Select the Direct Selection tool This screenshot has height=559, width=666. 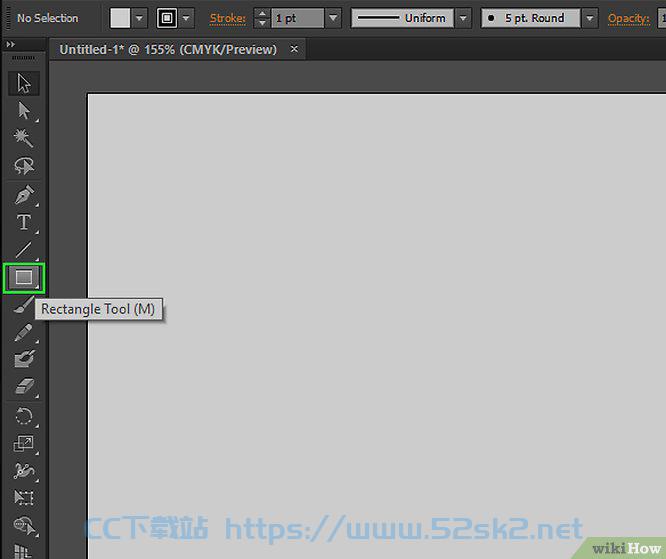24,111
